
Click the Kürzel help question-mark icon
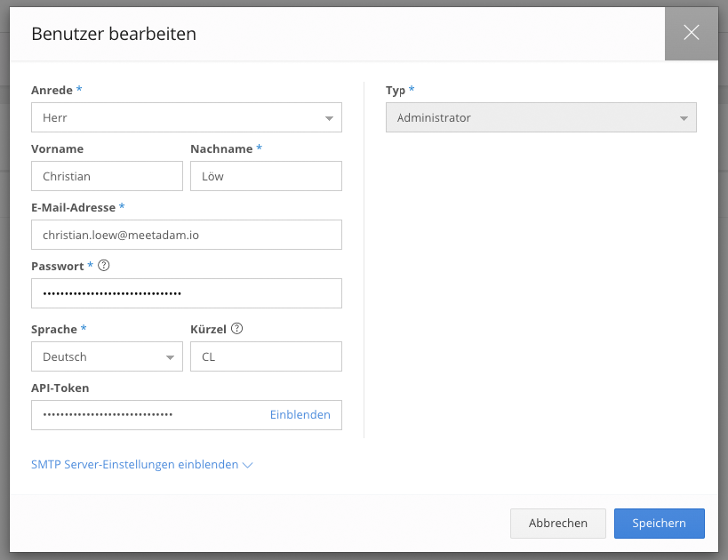236,329
